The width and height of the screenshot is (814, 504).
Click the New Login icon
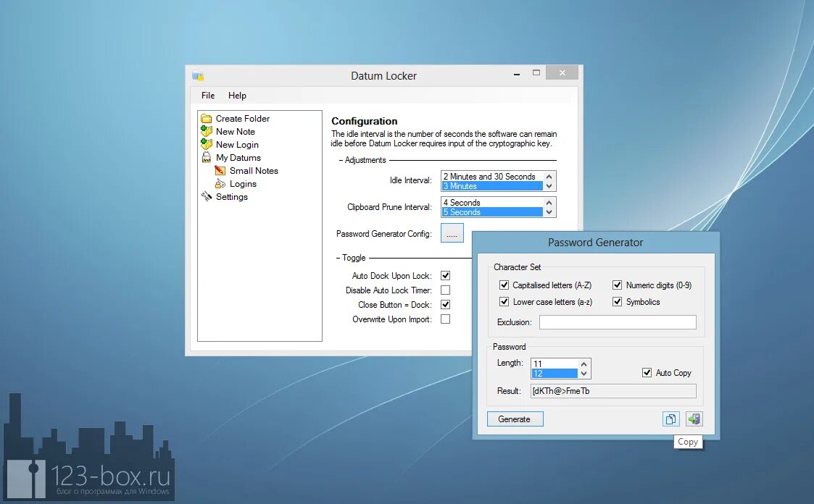[207, 145]
